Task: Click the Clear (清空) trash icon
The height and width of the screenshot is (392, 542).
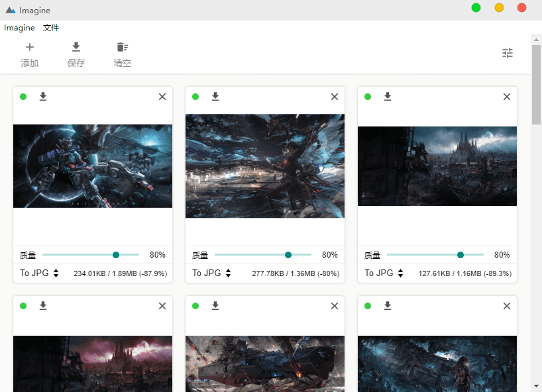Action: [x=122, y=47]
